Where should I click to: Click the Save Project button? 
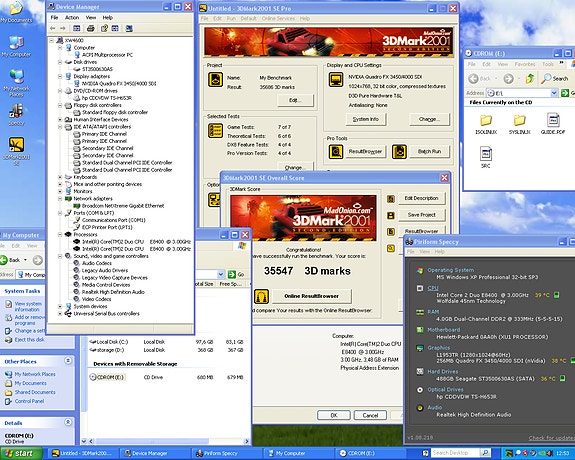coord(421,215)
